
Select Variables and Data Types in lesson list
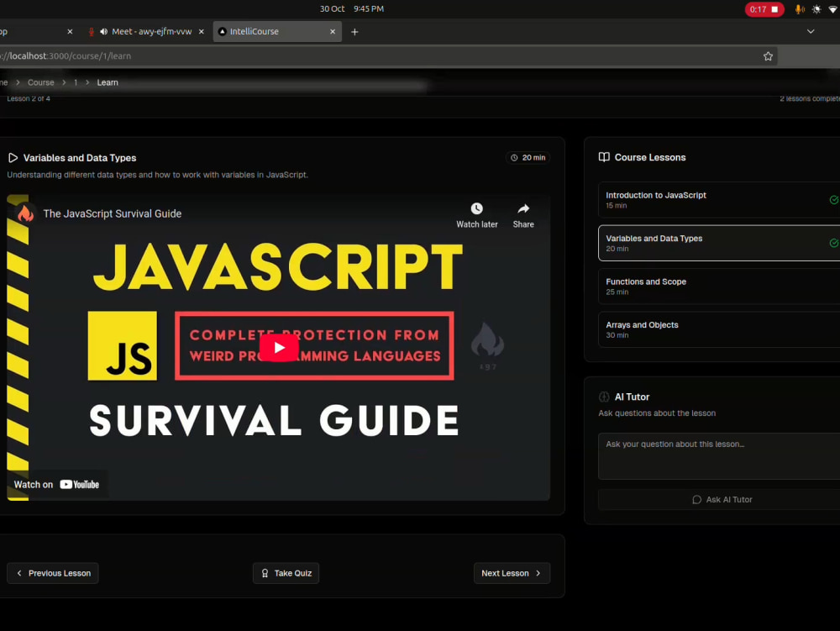point(719,243)
